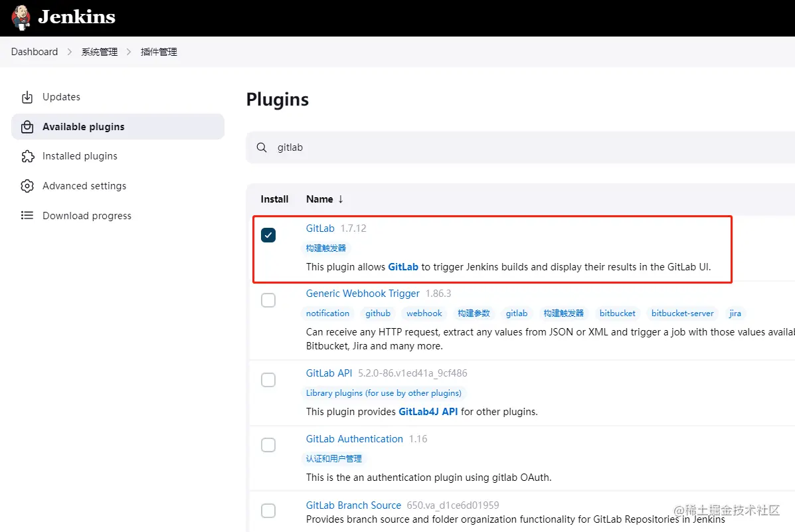Click the bitbucket tag
795x532 pixels.
(x=617, y=313)
